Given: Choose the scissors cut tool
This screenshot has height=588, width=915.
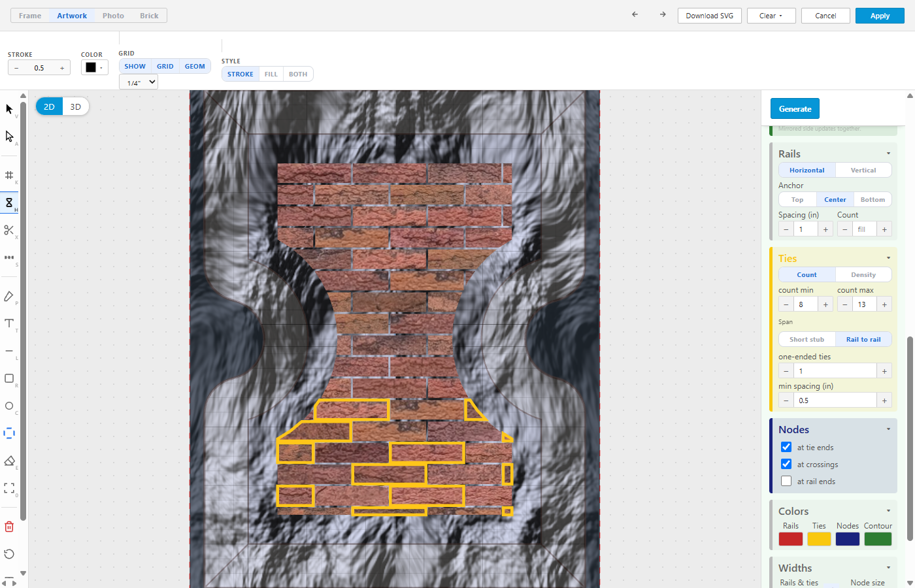Looking at the screenshot, I should pos(9,230).
